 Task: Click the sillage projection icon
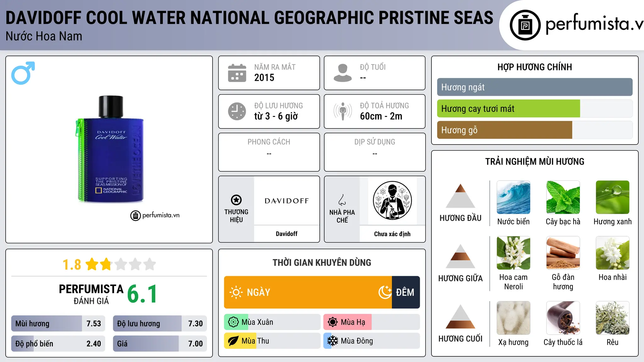[x=343, y=111]
